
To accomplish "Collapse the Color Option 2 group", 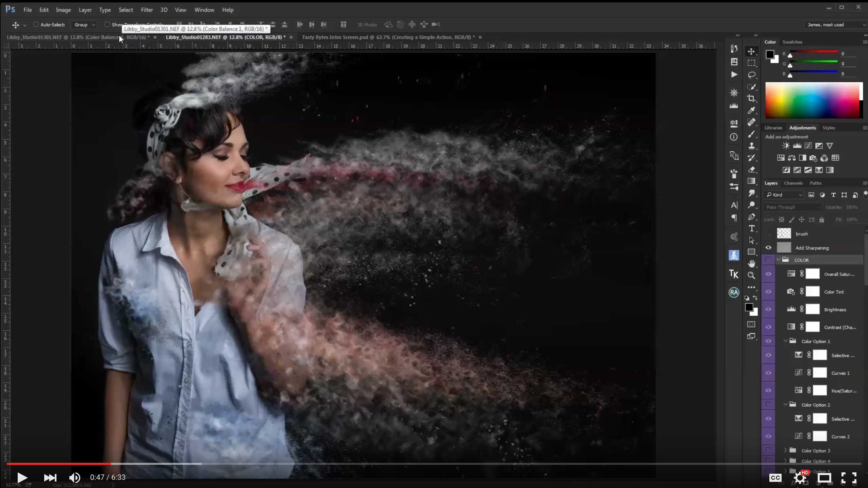I will pyautogui.click(x=786, y=404).
